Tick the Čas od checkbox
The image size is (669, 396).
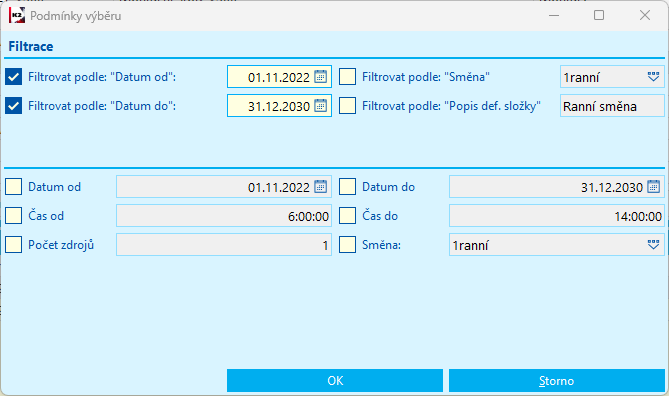[14, 215]
